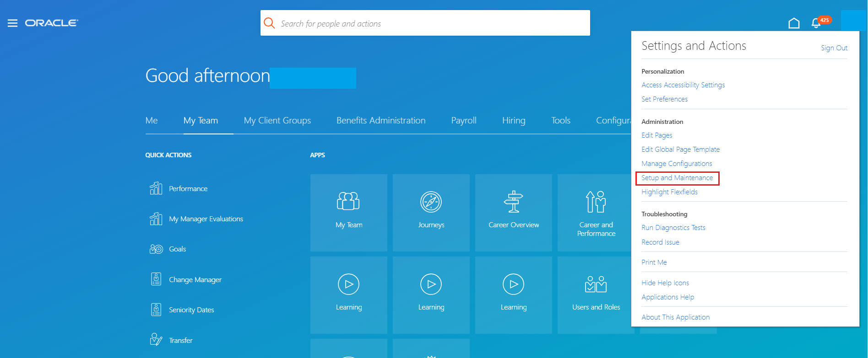Click the Home icon
Image resolution: width=868 pixels, height=358 pixels.
tap(794, 23)
